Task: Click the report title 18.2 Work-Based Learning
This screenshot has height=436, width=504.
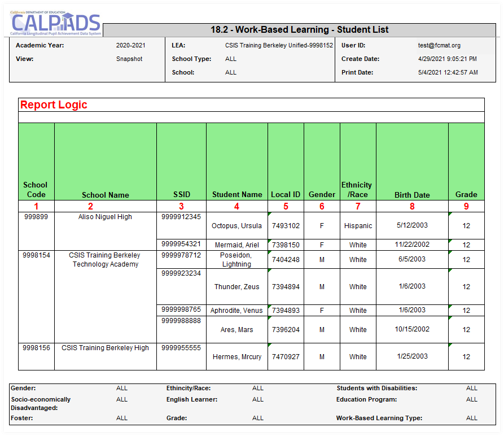Action: (299, 30)
